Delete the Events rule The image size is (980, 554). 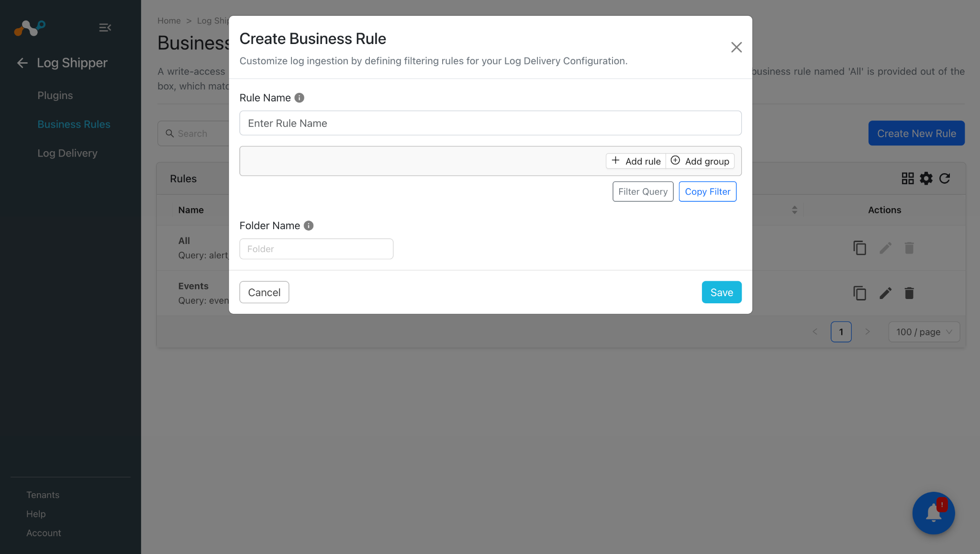click(909, 293)
